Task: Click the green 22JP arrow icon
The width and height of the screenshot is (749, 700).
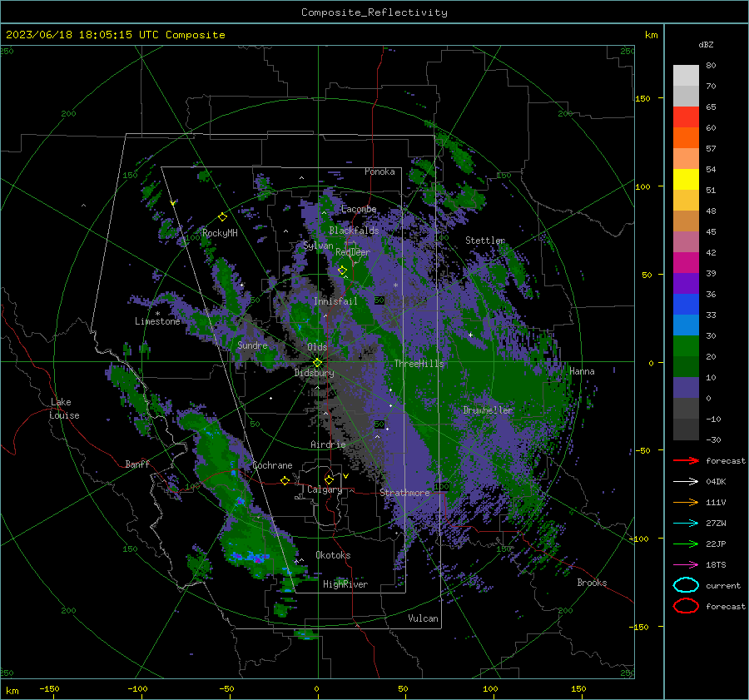Action: [x=686, y=544]
